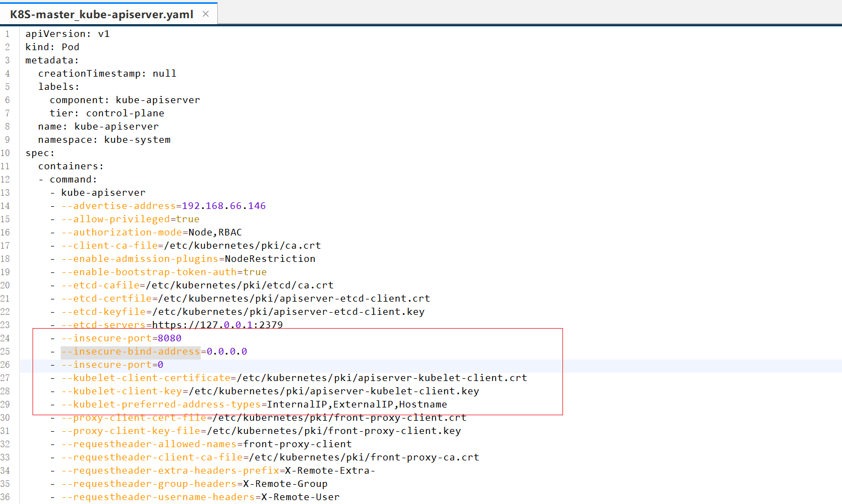
Task: Click the --etcd-servers URL value
Action: click(x=217, y=325)
